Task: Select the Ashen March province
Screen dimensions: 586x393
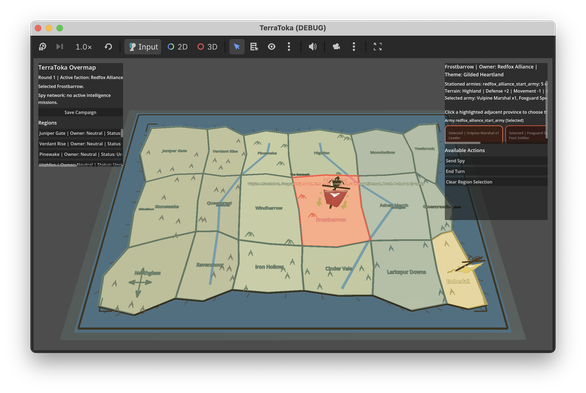Action: pyautogui.click(x=394, y=206)
